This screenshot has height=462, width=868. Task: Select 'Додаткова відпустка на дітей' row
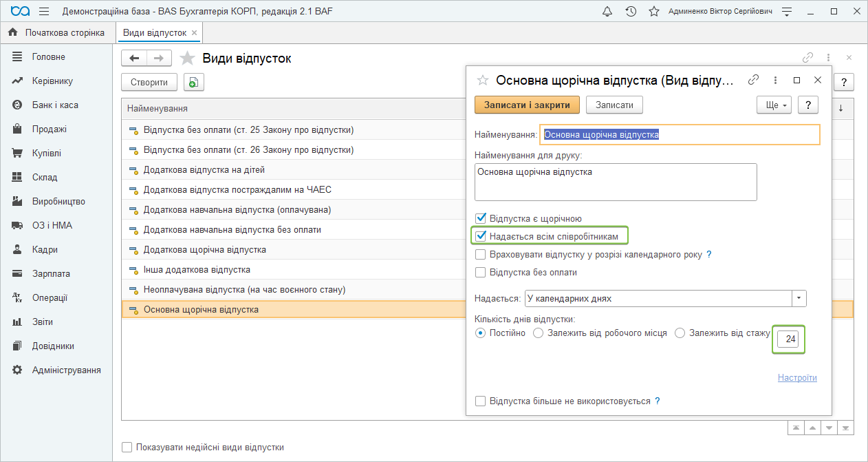coord(204,169)
